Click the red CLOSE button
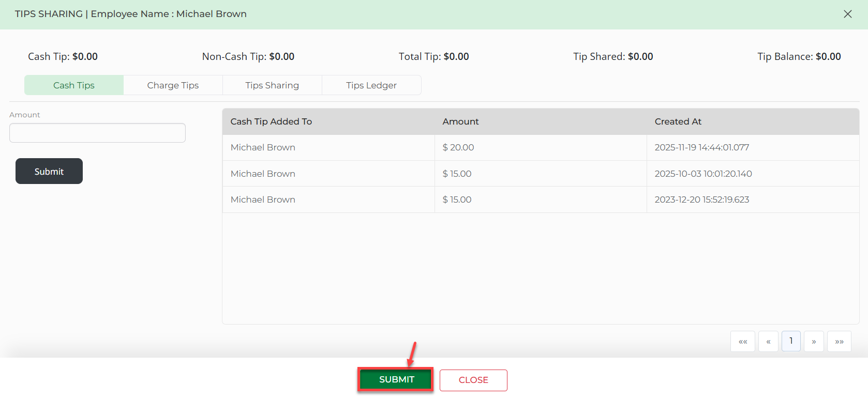Viewport: 868px width, 399px height. pyautogui.click(x=473, y=380)
